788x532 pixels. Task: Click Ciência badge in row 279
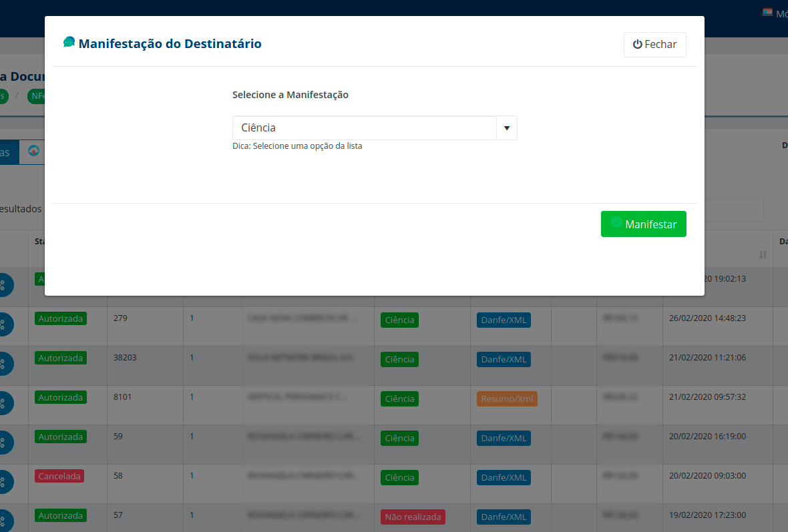click(x=399, y=320)
